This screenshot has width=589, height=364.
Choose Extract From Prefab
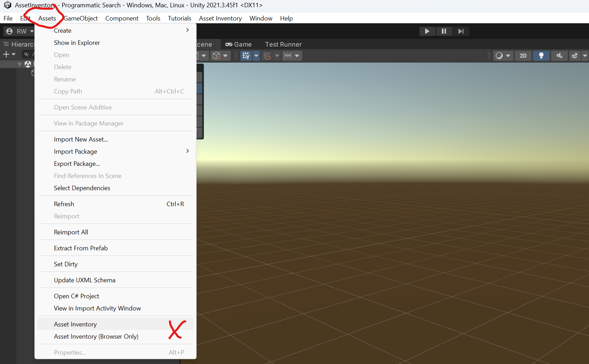coord(116,248)
